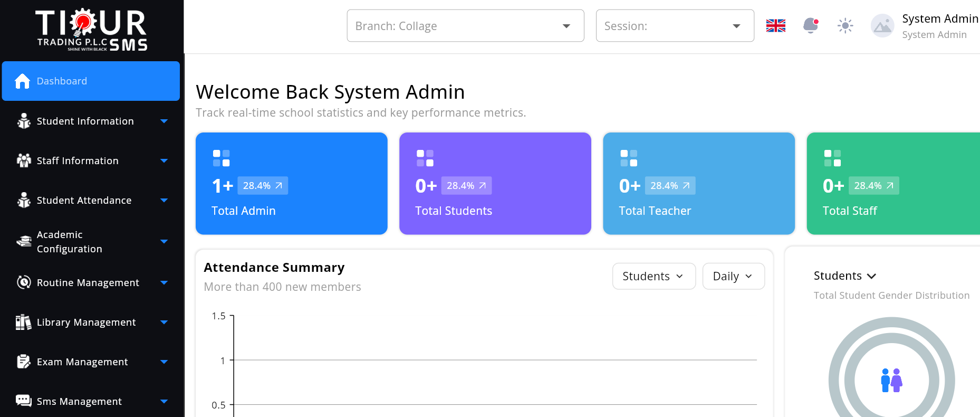Click the 28.4% trend badge on Total Teacher
This screenshot has height=417, width=980.
click(670, 185)
